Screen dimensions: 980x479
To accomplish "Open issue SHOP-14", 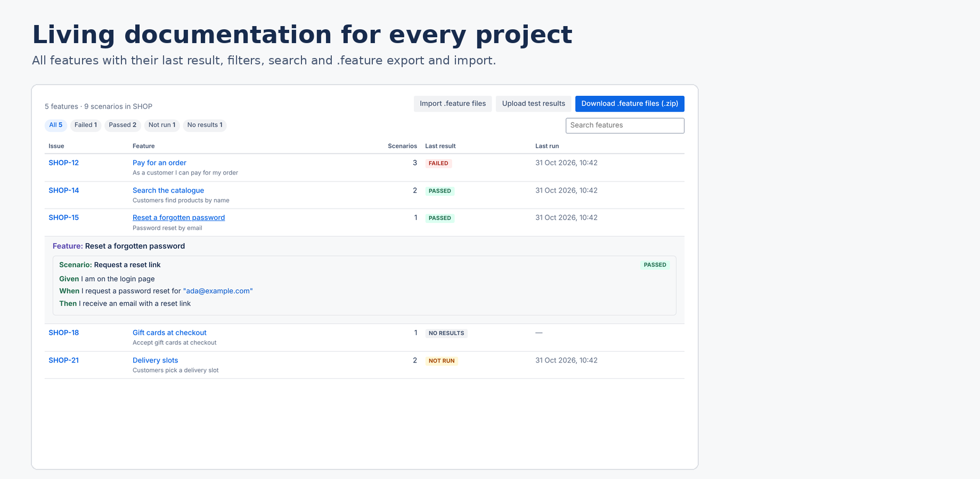I will coord(63,191).
